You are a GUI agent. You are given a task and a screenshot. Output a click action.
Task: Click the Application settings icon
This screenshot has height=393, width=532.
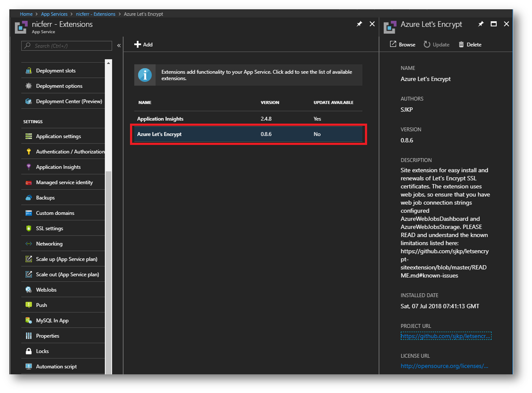point(29,136)
